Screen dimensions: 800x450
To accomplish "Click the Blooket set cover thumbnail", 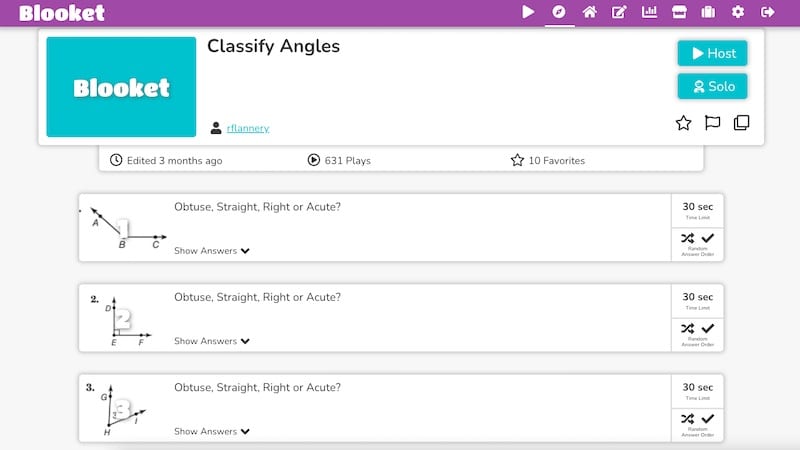I will pyautogui.click(x=121, y=87).
